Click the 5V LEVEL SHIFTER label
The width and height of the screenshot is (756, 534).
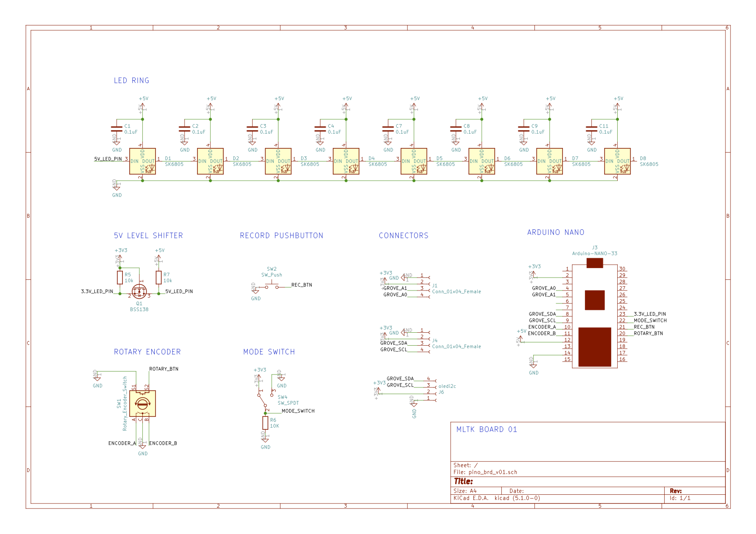[148, 236]
